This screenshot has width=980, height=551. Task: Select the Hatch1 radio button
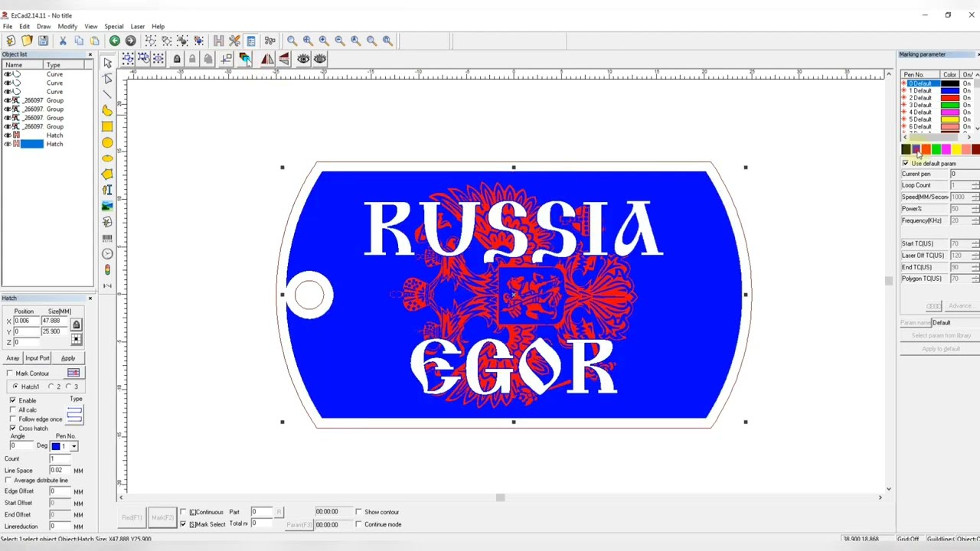[15, 386]
